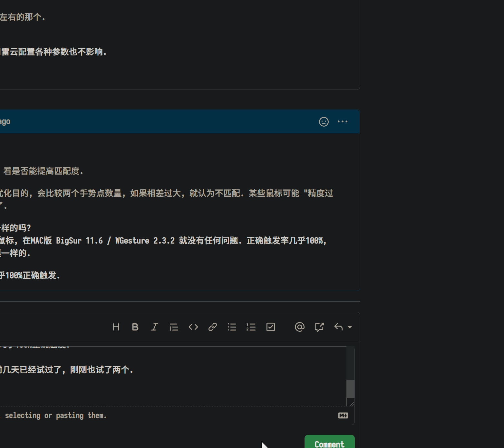Toggle bold text formatting
Viewport: 504px width, 448px height.
point(135,327)
